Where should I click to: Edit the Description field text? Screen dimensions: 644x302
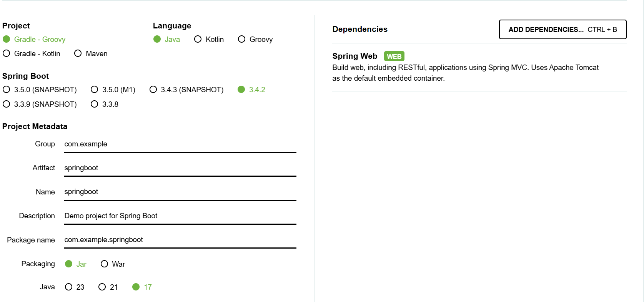click(x=180, y=216)
